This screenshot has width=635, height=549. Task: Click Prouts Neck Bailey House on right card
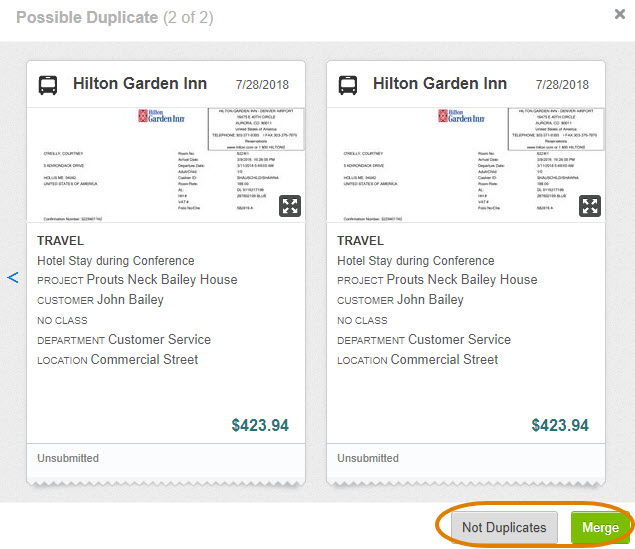[462, 280]
